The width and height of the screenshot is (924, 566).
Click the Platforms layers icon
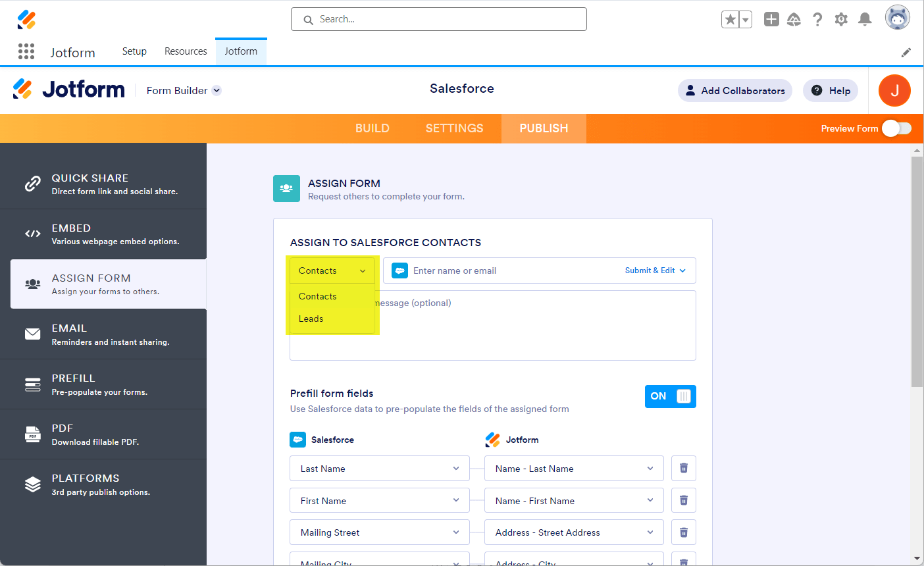click(32, 484)
